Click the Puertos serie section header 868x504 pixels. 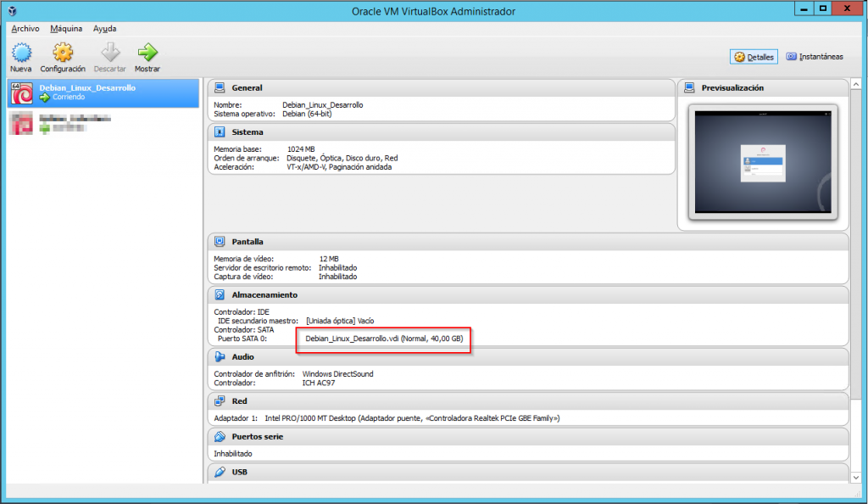click(528, 436)
